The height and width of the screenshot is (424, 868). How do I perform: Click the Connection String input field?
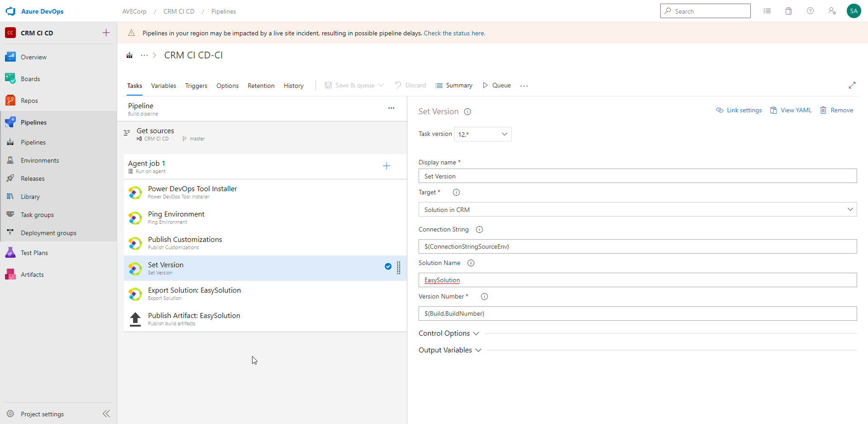click(637, 246)
